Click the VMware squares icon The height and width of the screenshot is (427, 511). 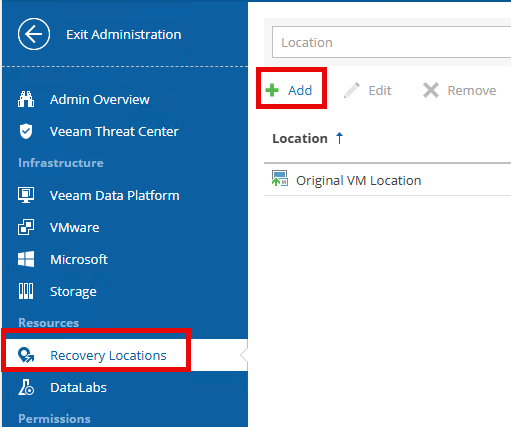26,227
